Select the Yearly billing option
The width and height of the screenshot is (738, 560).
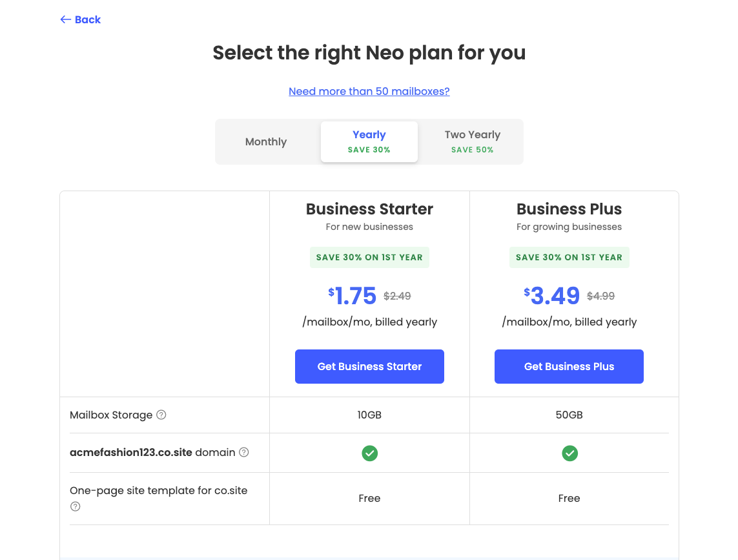(369, 141)
